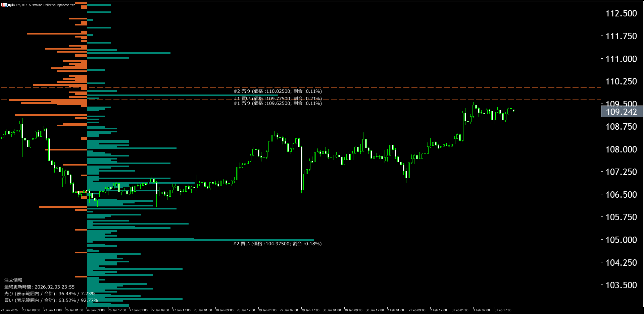Click the '30 Jan 09:00' time axis label
The image size is (644, 315).
[353, 310]
